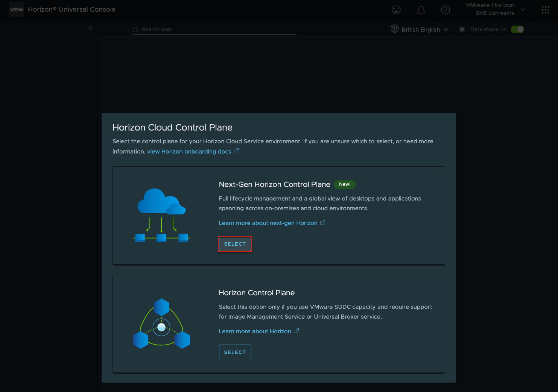
Task: Click the Dark mode on label
Action: [488, 29]
